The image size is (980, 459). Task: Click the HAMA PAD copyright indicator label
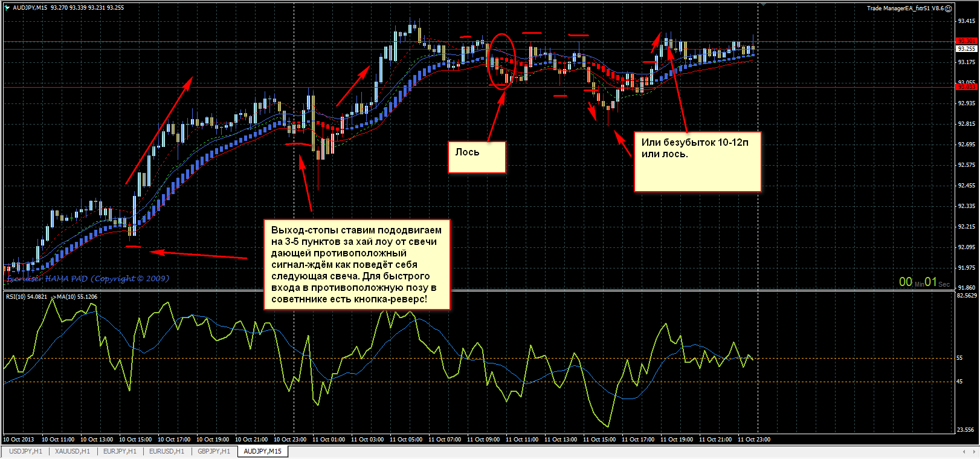coord(88,279)
